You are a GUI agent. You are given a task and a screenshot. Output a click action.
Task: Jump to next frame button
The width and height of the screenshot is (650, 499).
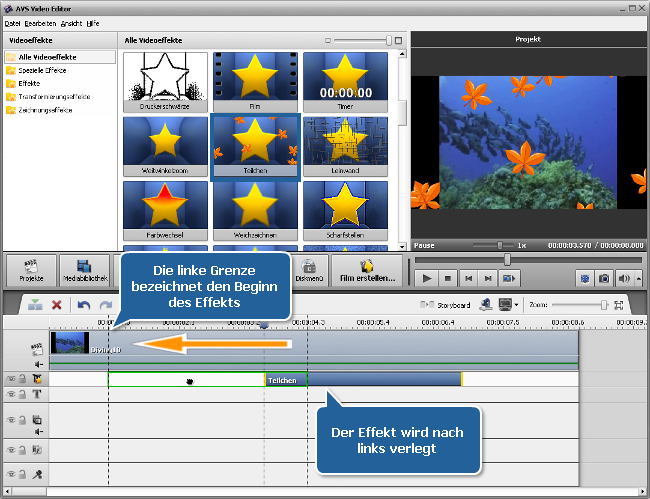pos(488,279)
